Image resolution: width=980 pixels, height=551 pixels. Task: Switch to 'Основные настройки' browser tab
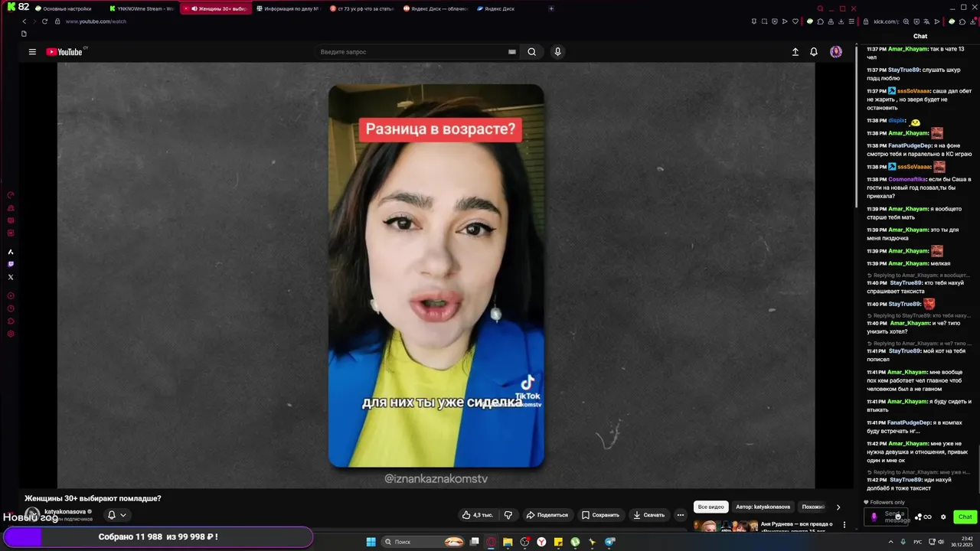click(x=67, y=8)
